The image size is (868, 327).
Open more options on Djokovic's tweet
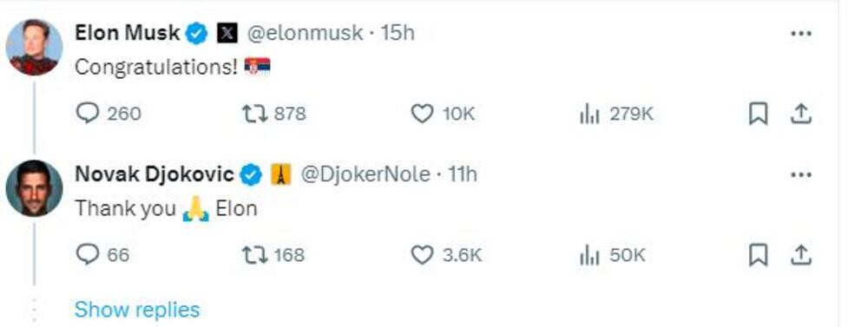click(x=800, y=175)
